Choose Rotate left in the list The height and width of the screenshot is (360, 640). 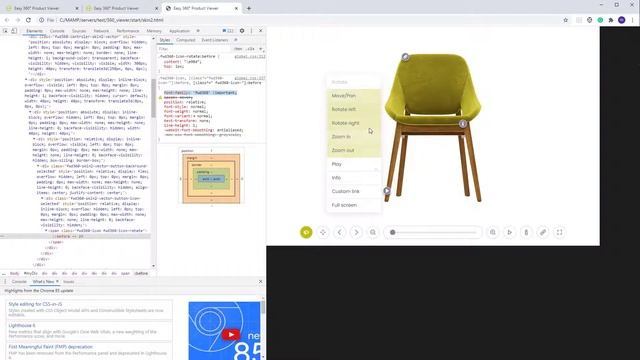(x=354, y=109)
